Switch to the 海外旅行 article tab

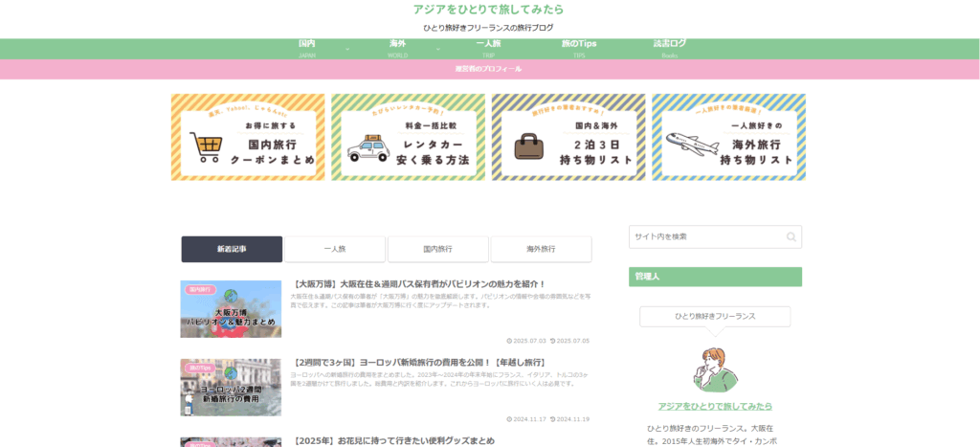tap(541, 249)
